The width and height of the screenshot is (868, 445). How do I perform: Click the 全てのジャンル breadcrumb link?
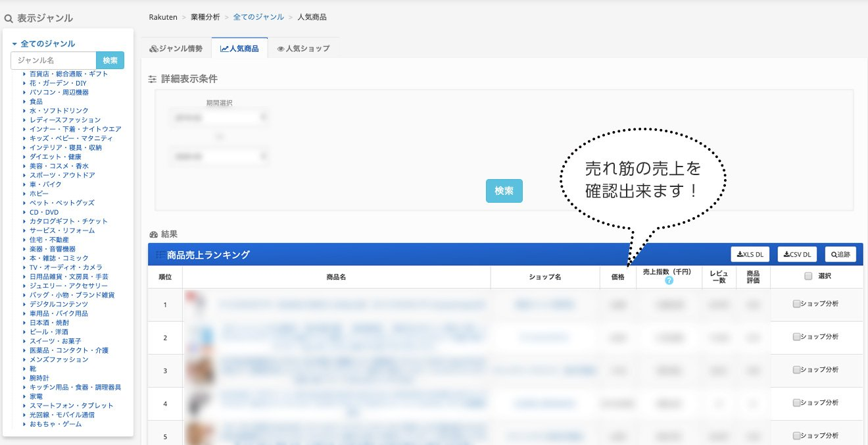[258, 17]
